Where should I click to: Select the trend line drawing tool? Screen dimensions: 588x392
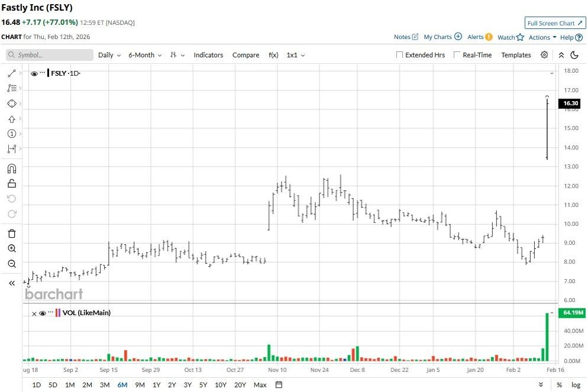coord(12,73)
